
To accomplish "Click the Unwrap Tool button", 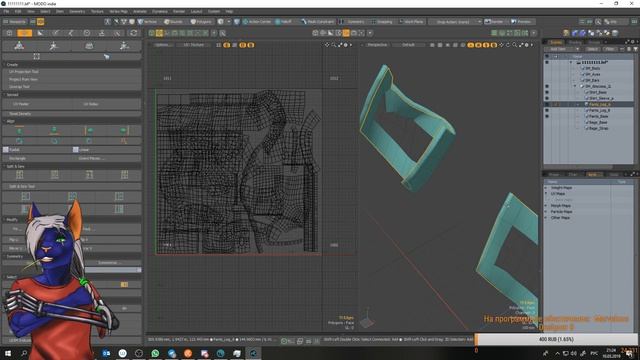I will (x=72, y=87).
